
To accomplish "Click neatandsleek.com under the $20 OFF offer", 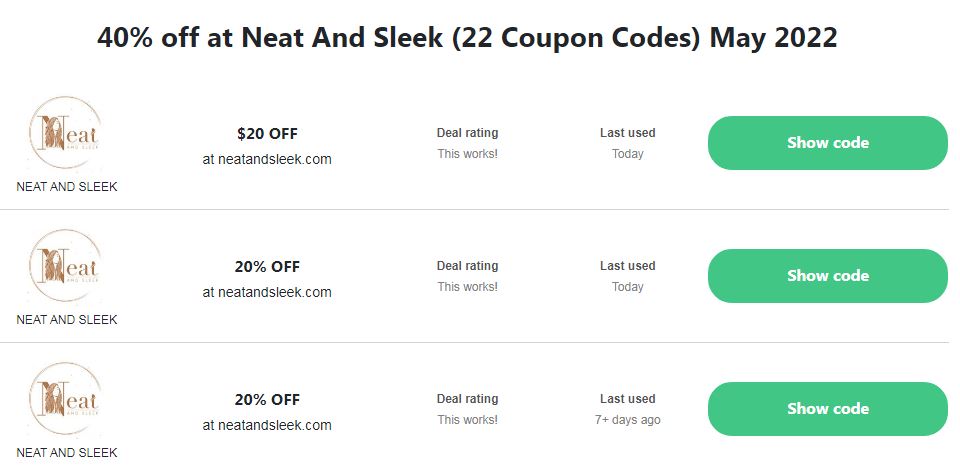I will pos(267,159).
